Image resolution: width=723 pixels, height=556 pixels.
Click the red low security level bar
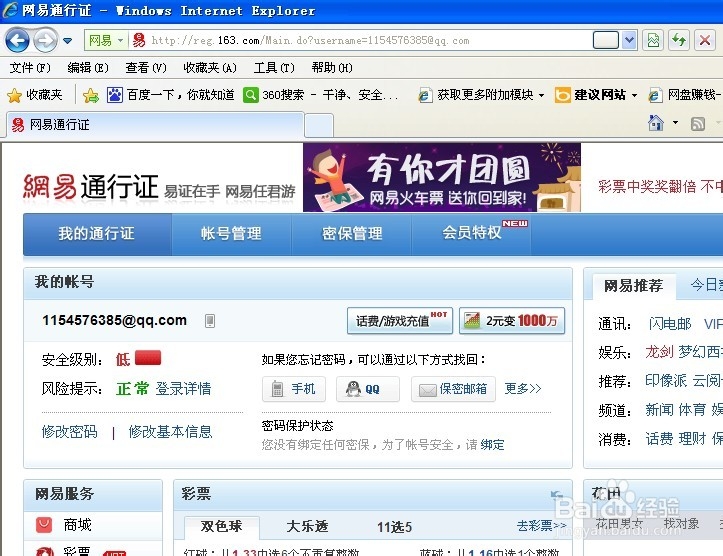[x=148, y=358]
